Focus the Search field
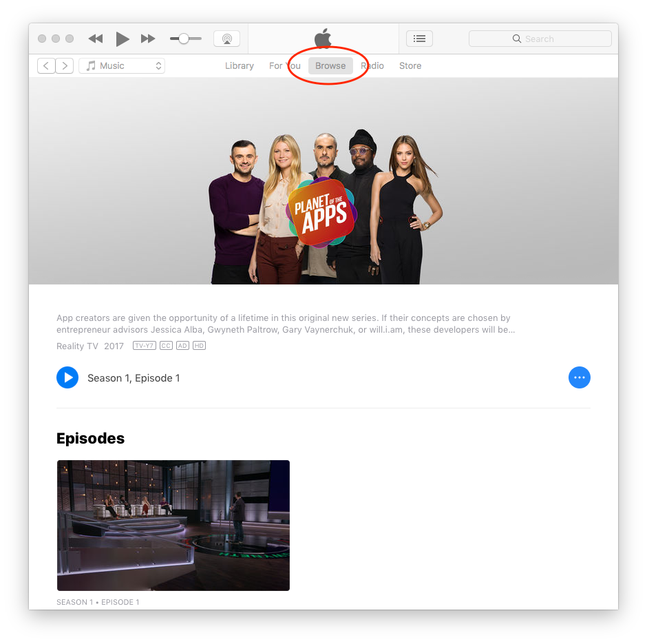Screen dimensions: 647x644 point(540,39)
